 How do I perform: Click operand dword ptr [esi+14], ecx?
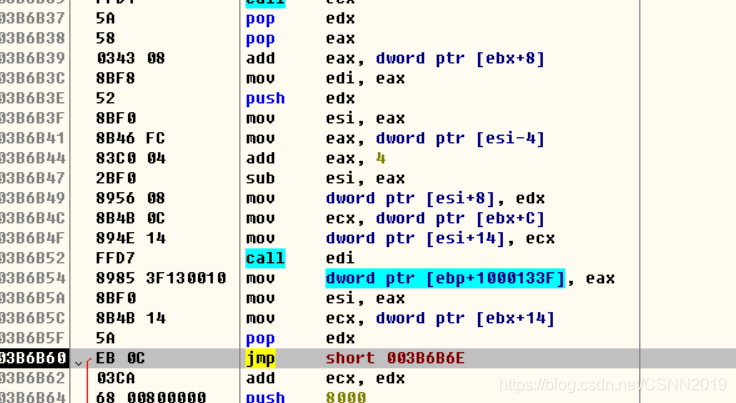(440, 238)
